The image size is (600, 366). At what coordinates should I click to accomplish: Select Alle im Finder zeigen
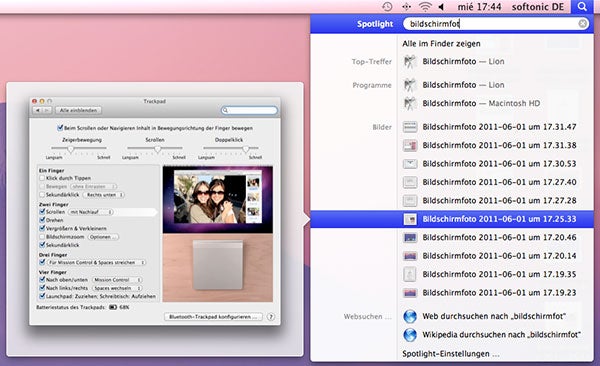coord(441,44)
